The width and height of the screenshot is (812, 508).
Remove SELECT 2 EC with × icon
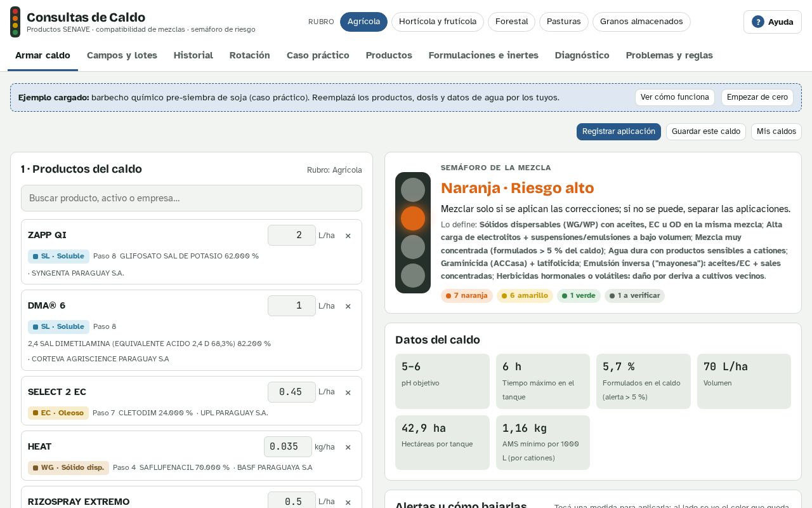click(x=348, y=392)
